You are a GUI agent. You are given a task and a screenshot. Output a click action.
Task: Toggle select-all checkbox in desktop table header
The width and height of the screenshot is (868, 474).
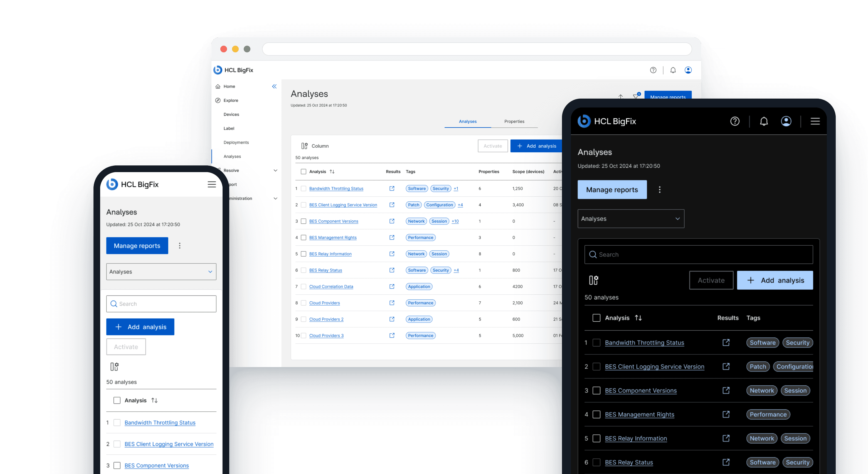[x=303, y=171]
